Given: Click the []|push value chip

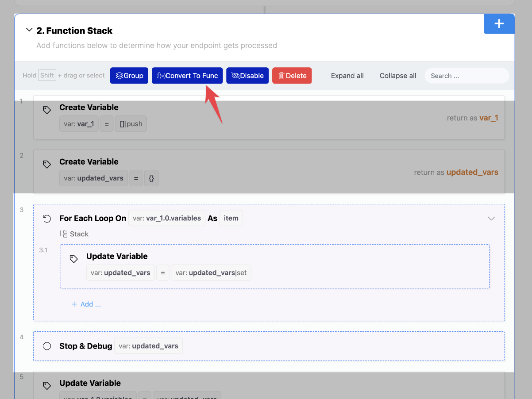Looking at the screenshot, I should [x=131, y=124].
